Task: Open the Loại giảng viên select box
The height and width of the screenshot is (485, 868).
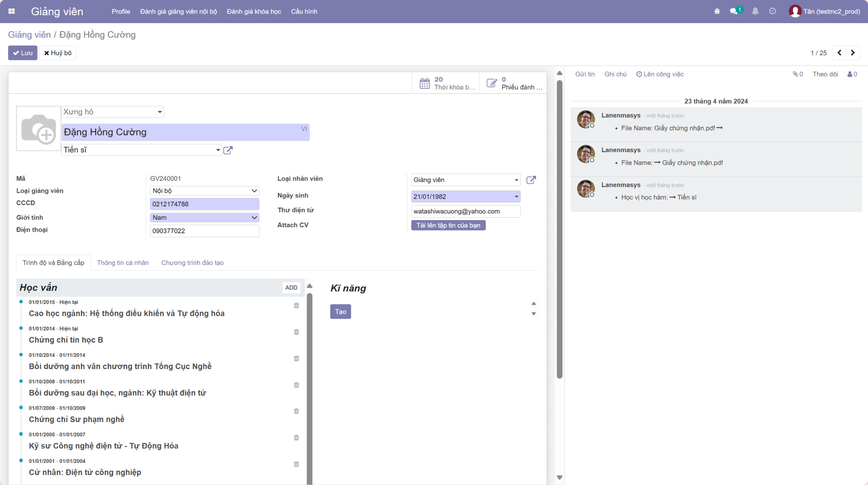Action: click(x=204, y=191)
